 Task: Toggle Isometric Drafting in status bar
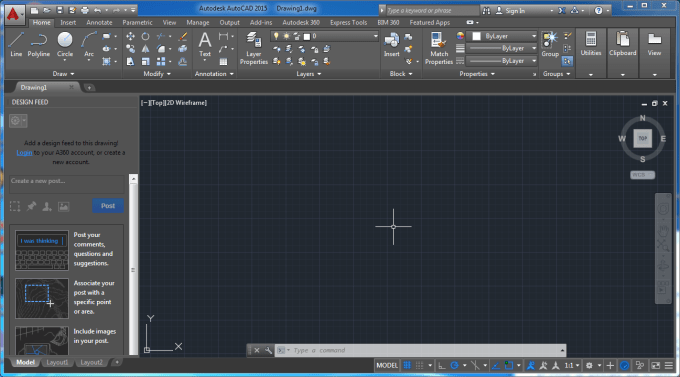pos(475,366)
